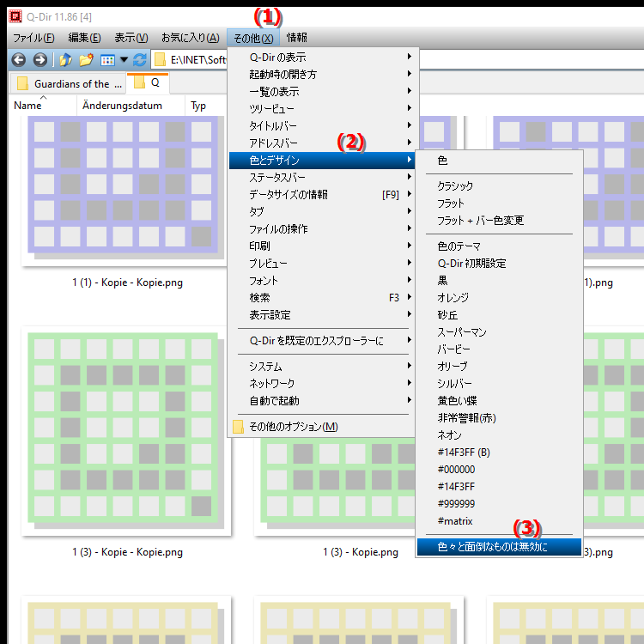Go back with the left arrow button
The image size is (644, 644).
pyautogui.click(x=19, y=60)
